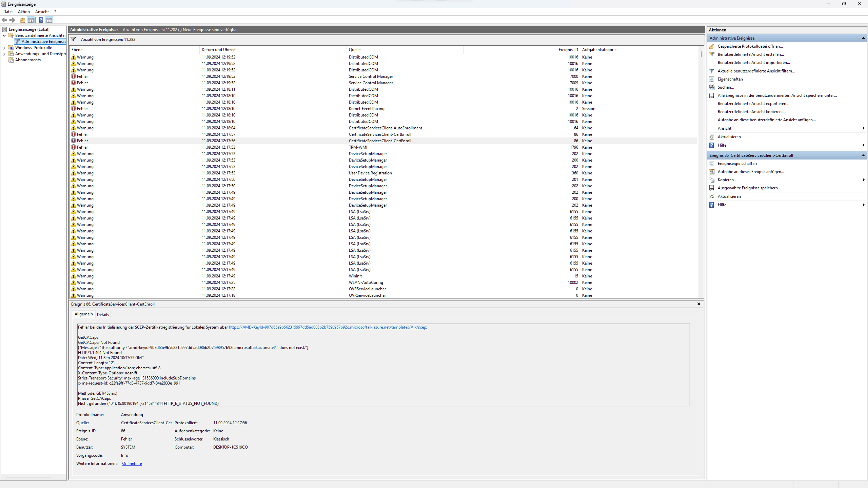The width and height of the screenshot is (868, 488).
Task: Click the show/hide action pane toolbar icon
Action: click(x=49, y=20)
